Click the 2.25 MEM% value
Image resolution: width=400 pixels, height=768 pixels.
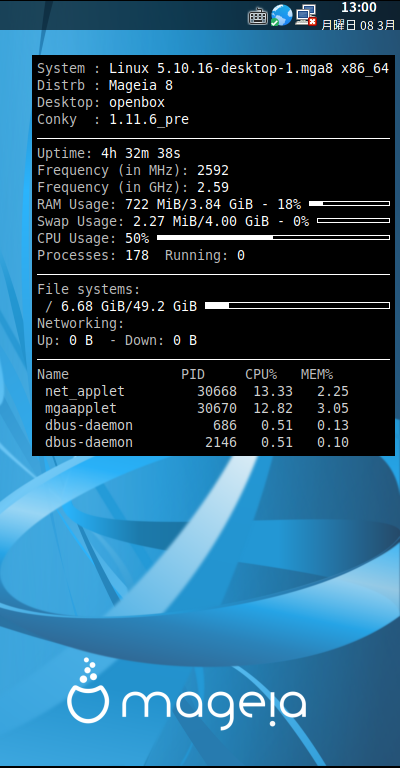click(333, 391)
